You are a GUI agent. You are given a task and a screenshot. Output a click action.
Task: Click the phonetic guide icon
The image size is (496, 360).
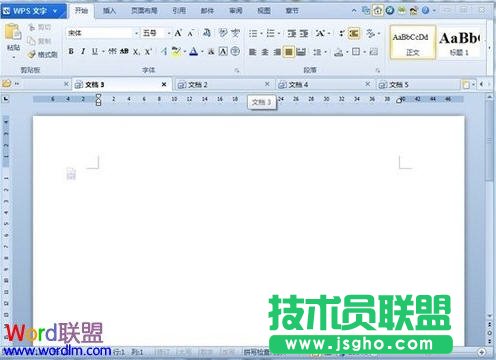coord(223,33)
